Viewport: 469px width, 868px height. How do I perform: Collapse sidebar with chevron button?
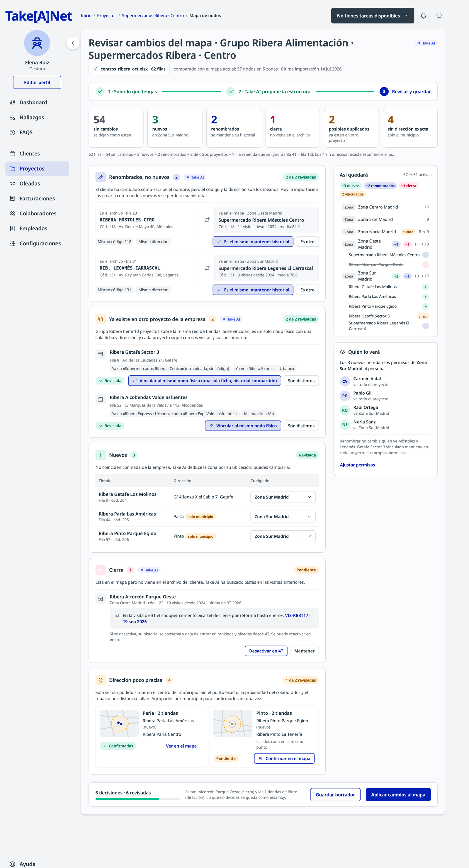pos(73,43)
